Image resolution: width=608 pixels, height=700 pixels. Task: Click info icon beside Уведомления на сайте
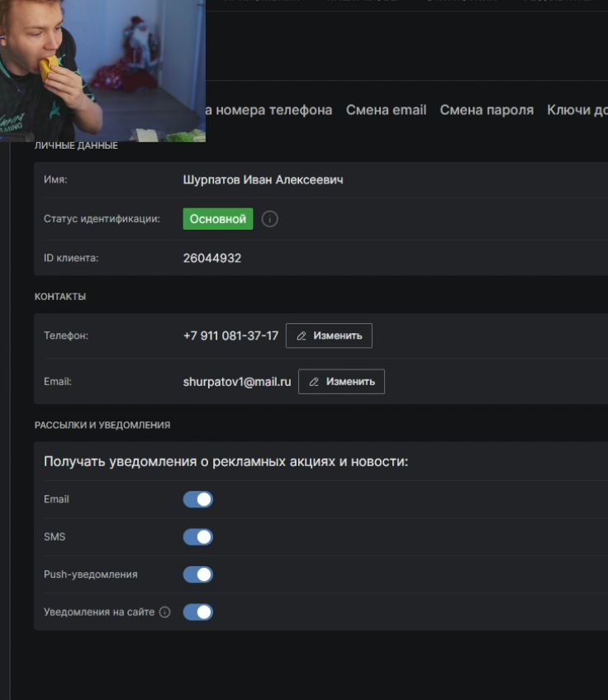coord(164,612)
